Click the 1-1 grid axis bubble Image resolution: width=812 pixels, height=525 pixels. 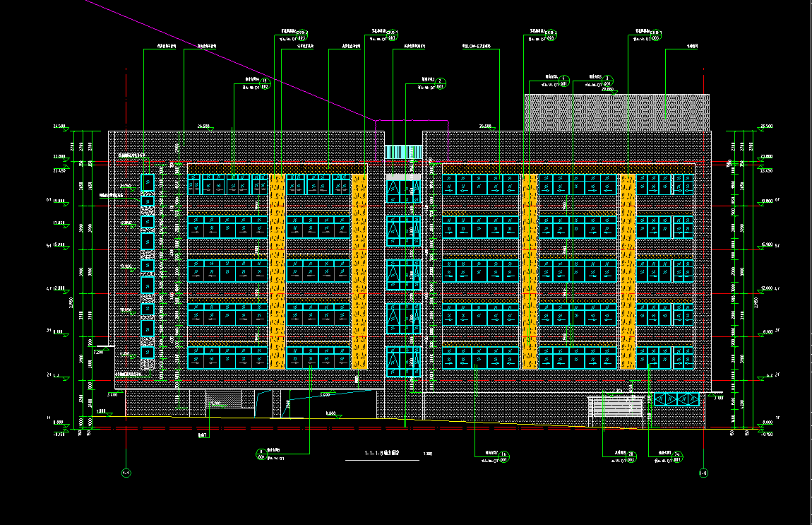(126, 473)
